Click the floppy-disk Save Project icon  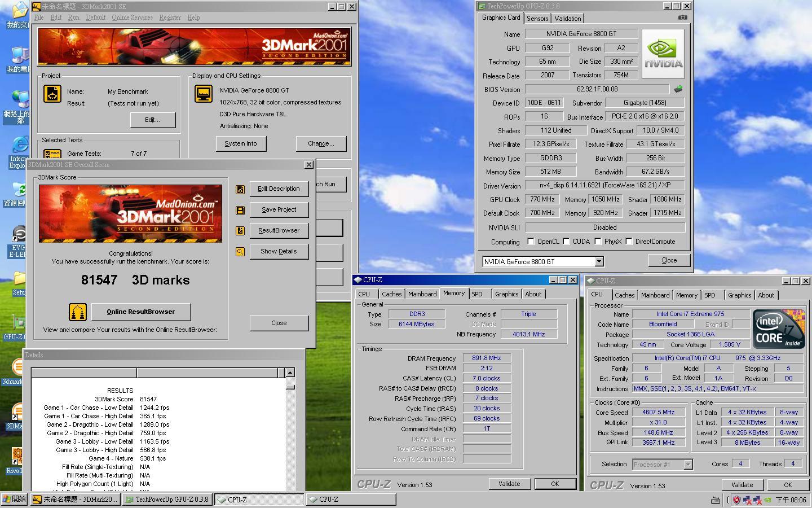[x=240, y=211]
